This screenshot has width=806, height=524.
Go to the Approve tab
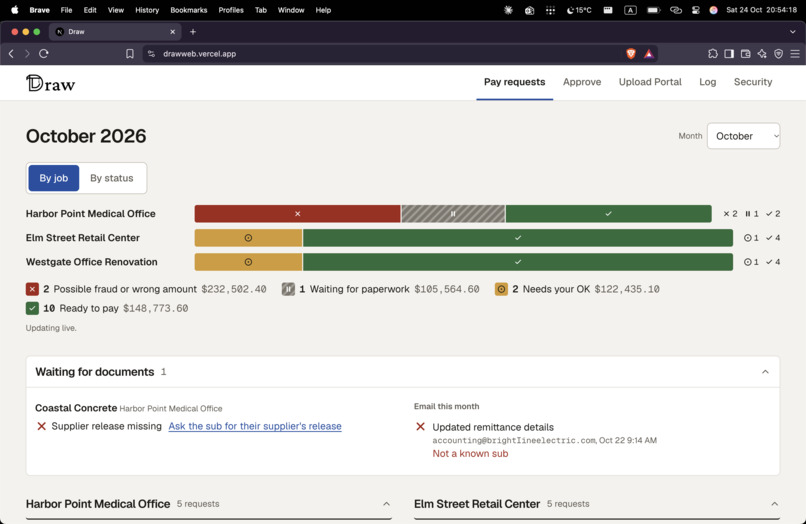582,82
